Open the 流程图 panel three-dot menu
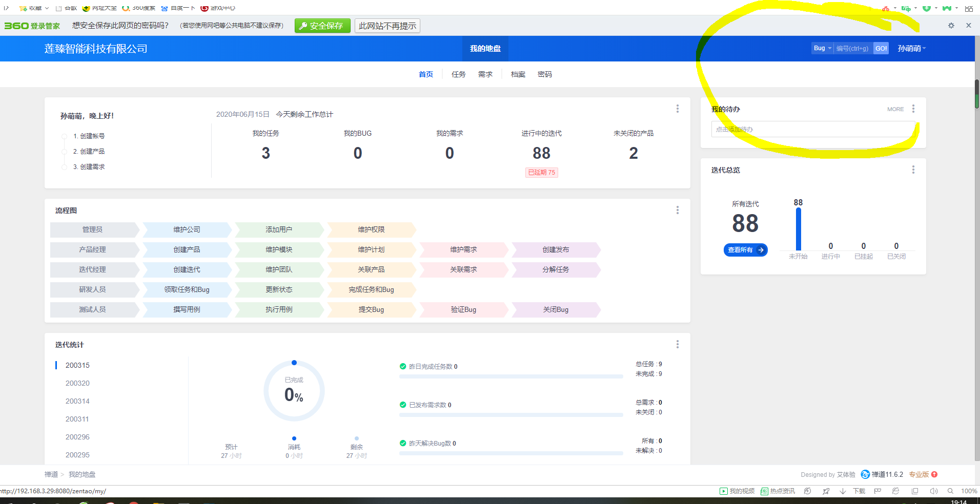The height and width of the screenshot is (504, 980). pyautogui.click(x=677, y=210)
